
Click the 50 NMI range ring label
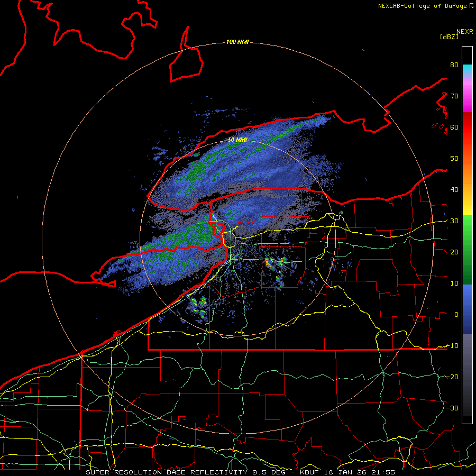237,140
